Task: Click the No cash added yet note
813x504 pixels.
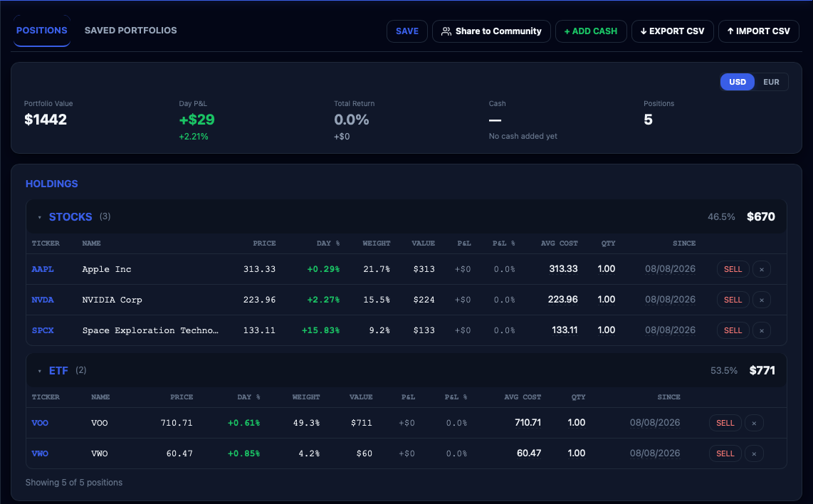Action: point(523,137)
